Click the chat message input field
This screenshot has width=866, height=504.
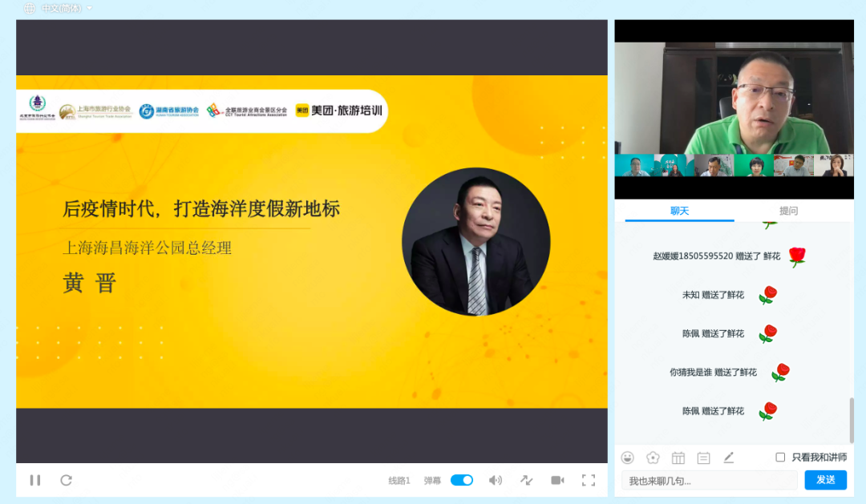pyautogui.click(x=710, y=479)
